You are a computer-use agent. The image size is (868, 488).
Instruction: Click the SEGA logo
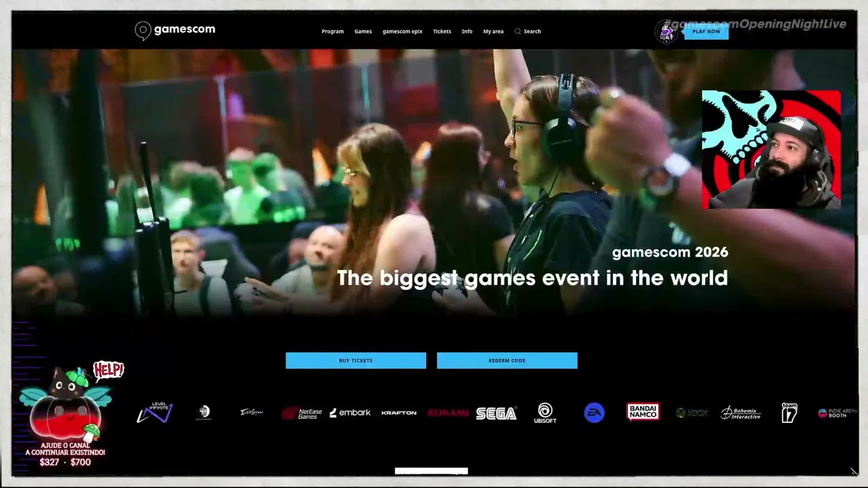pyautogui.click(x=496, y=413)
